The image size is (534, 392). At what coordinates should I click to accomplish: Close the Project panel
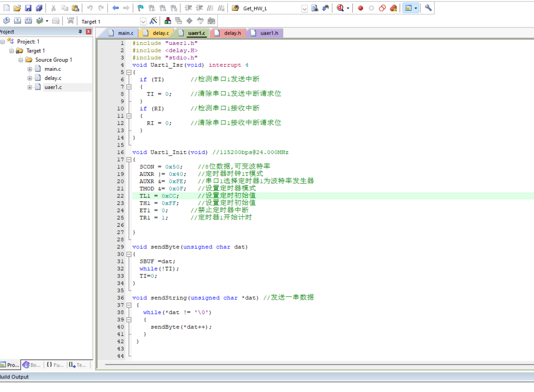(x=88, y=32)
